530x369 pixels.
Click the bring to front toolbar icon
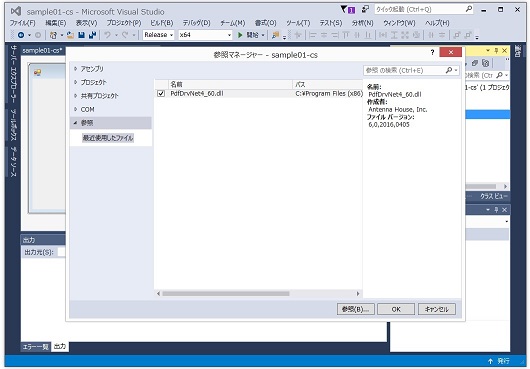[x=457, y=35]
